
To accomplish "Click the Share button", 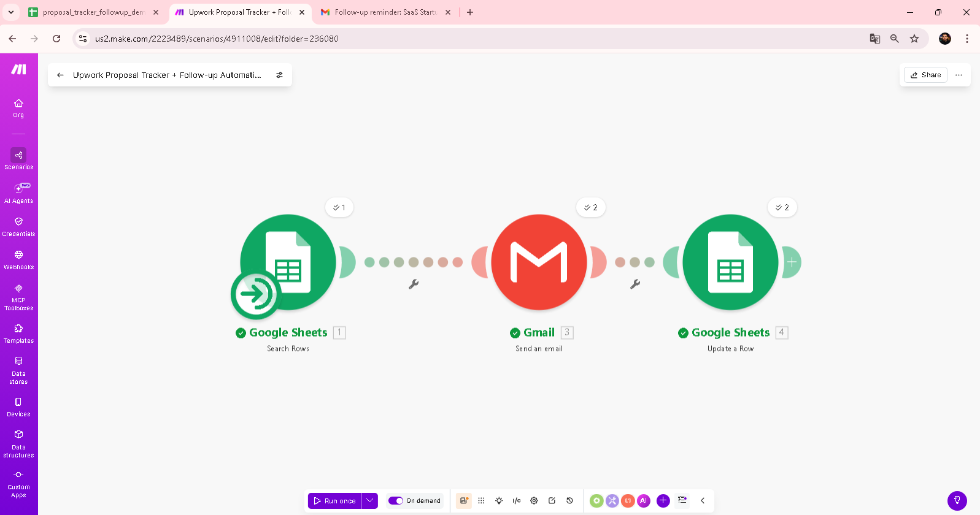I will coord(925,75).
